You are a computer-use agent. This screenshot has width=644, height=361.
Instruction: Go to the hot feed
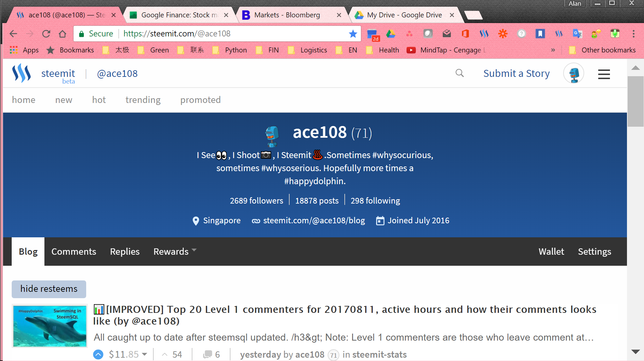coord(99,100)
